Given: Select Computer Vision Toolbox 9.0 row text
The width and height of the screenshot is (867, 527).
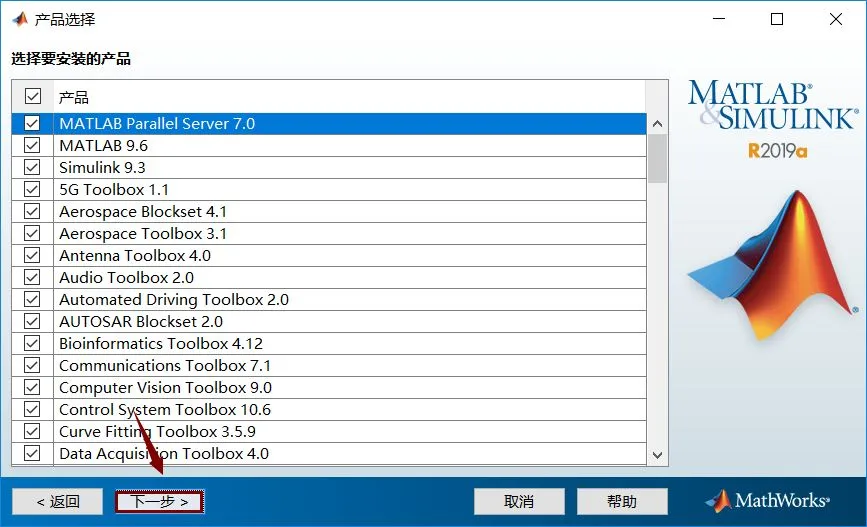Looking at the screenshot, I should tap(165, 387).
